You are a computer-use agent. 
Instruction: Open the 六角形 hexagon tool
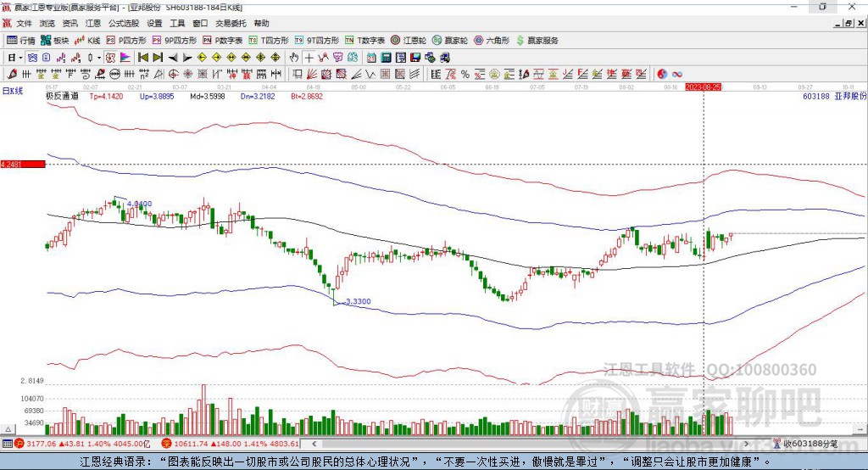point(492,41)
